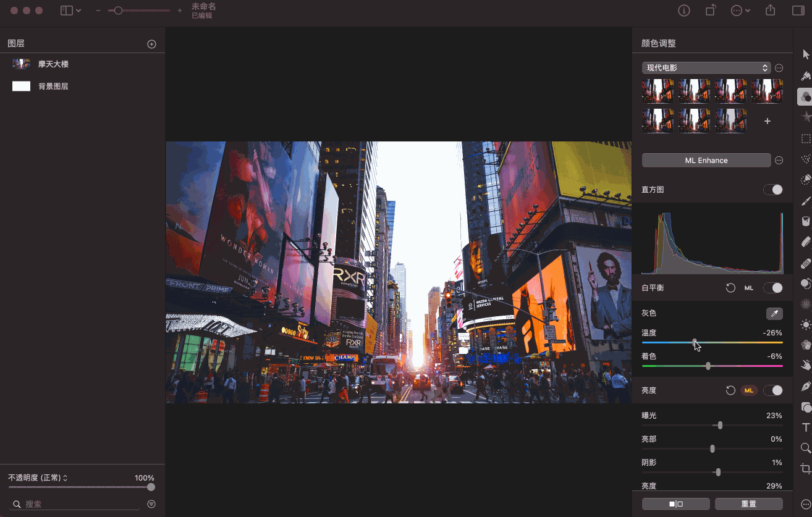Click the share icon in title bar
The height and width of the screenshot is (517, 812).
coord(770,11)
